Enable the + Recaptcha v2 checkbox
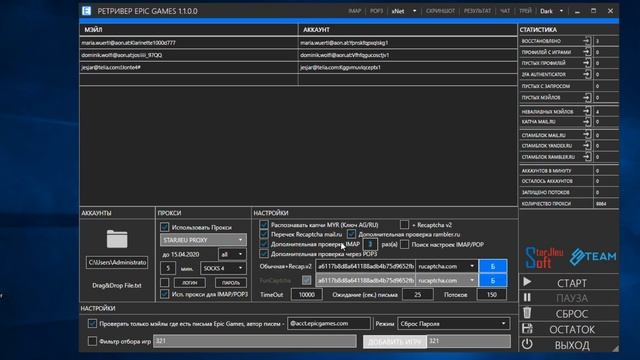This screenshot has width=640, height=360. [x=404, y=224]
